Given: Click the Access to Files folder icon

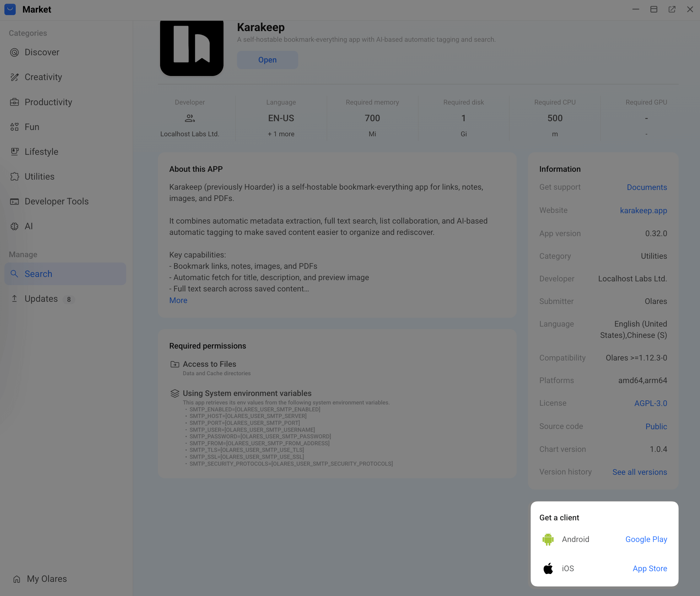Looking at the screenshot, I should [175, 364].
